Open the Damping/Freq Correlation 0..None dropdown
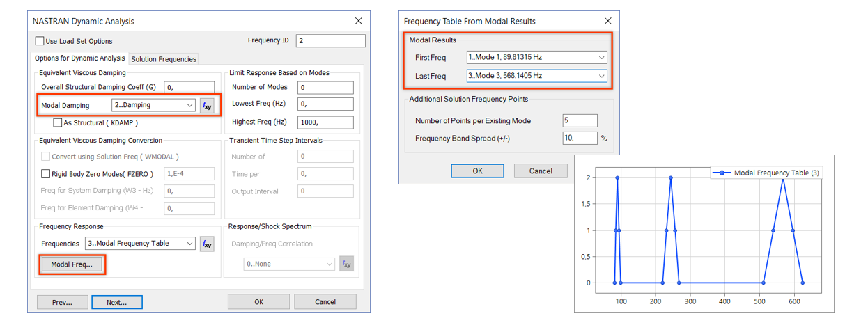Viewport: 868px width, 332px height. (289, 264)
